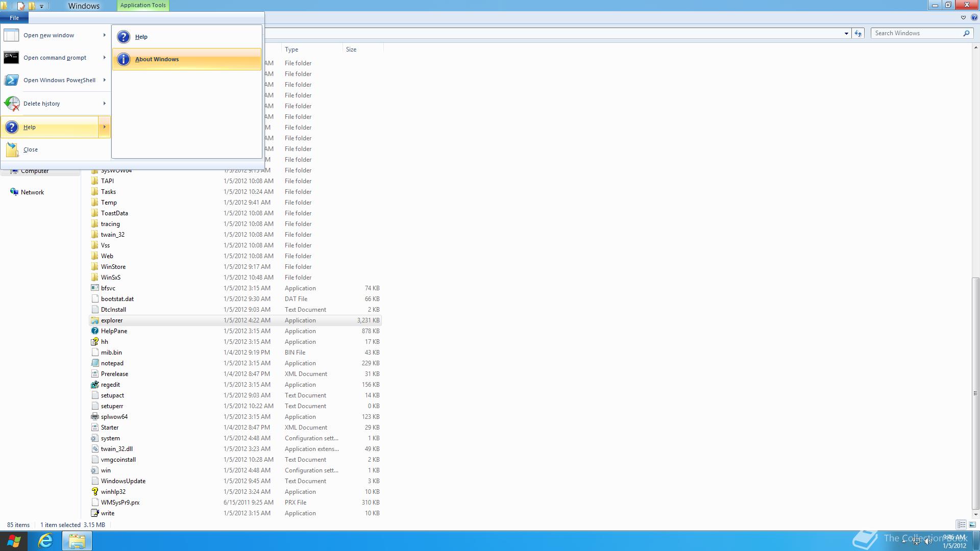Select the ToastData folder

coord(235,213)
